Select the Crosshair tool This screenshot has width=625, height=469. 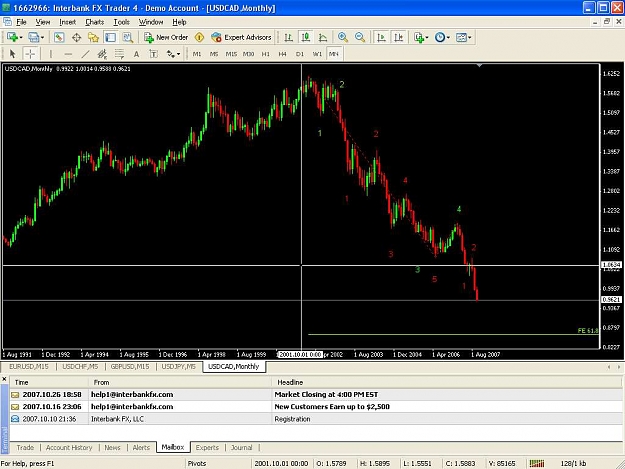[30, 54]
